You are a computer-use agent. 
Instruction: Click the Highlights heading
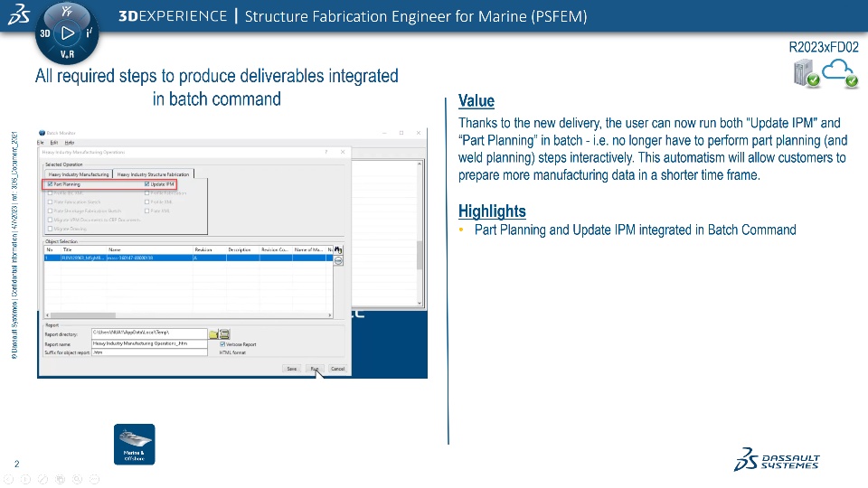click(492, 211)
